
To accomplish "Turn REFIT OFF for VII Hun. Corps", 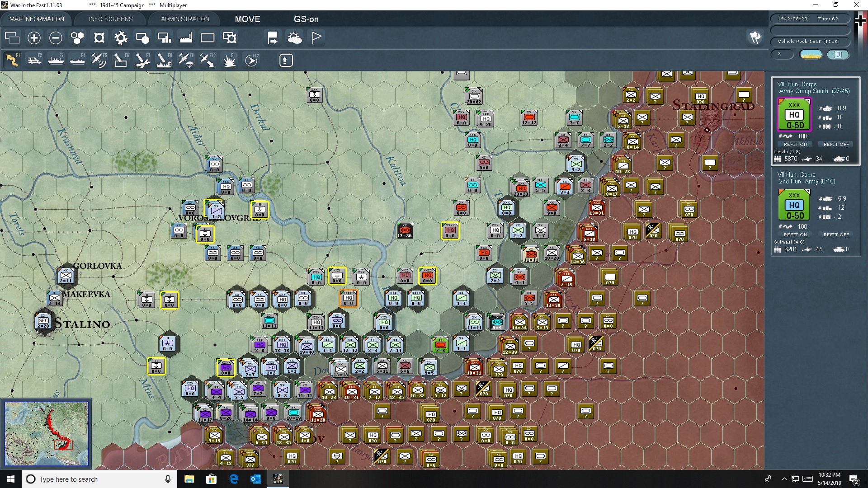I will pyautogui.click(x=836, y=235).
